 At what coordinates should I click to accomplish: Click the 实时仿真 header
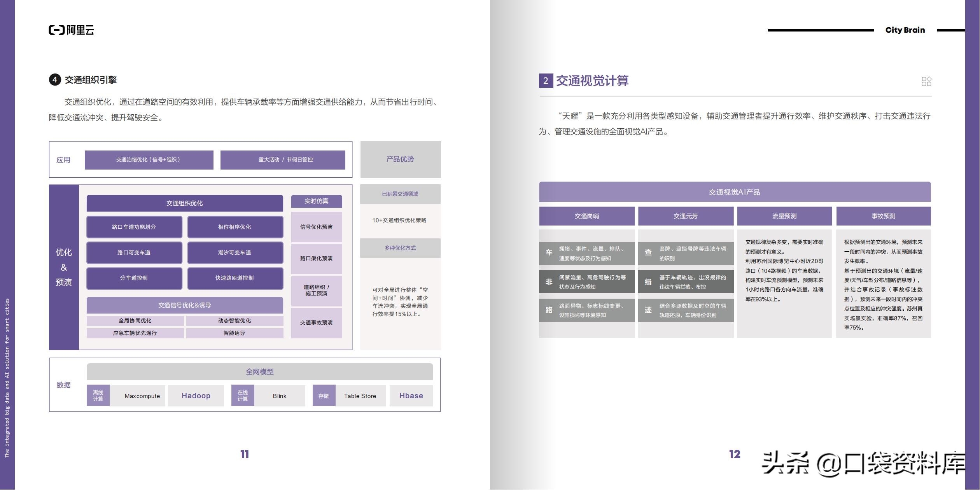[316, 201]
